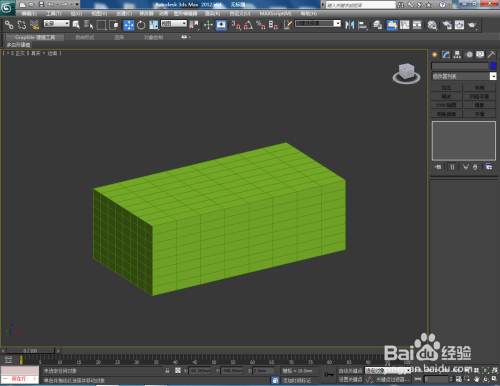Open the Material Editor icon
This screenshot has height=386, width=500.
click(x=432, y=25)
